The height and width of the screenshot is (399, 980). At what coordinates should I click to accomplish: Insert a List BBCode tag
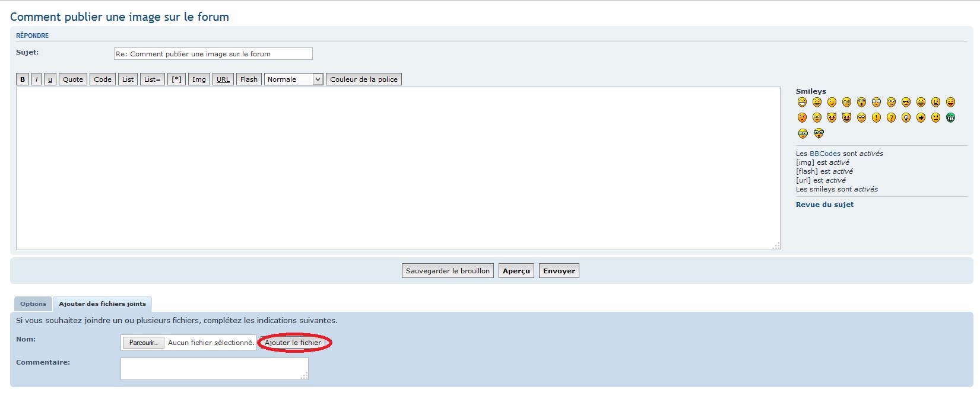(x=128, y=79)
